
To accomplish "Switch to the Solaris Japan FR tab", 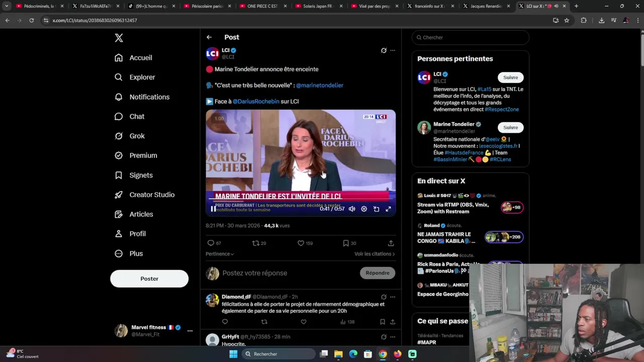I will point(318,6).
